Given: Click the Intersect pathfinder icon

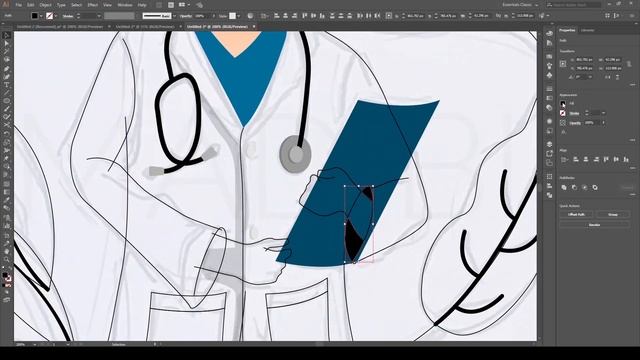Looking at the screenshot, I should click(584, 187).
